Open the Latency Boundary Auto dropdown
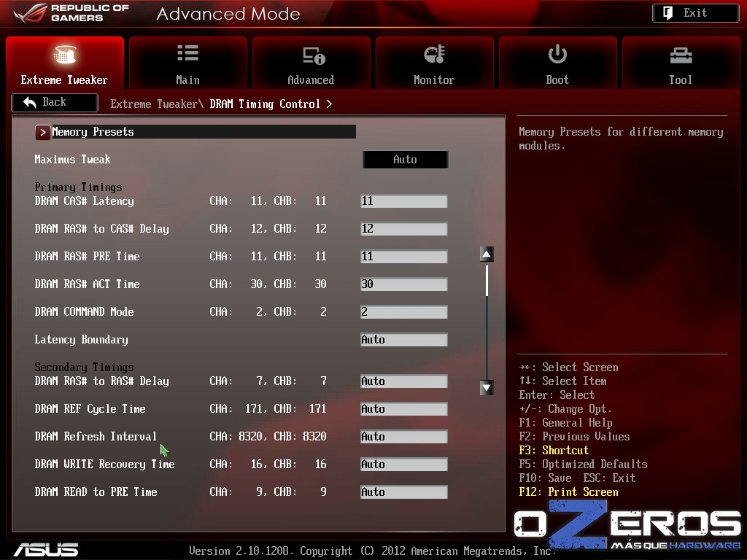This screenshot has height=560, width=747. pos(404,340)
